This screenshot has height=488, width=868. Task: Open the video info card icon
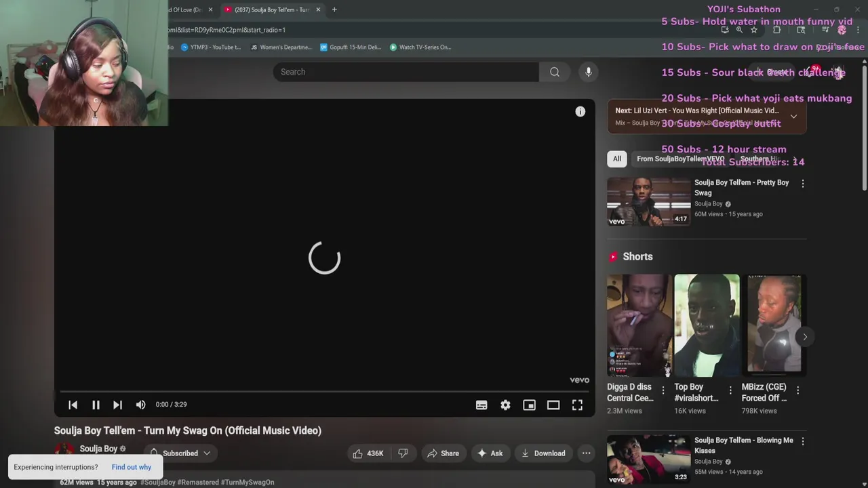tap(580, 112)
